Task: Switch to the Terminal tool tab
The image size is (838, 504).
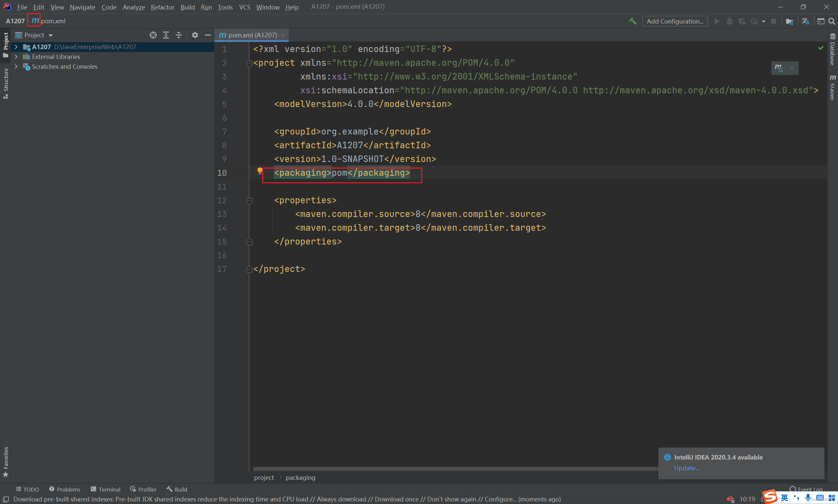Action: [106, 489]
